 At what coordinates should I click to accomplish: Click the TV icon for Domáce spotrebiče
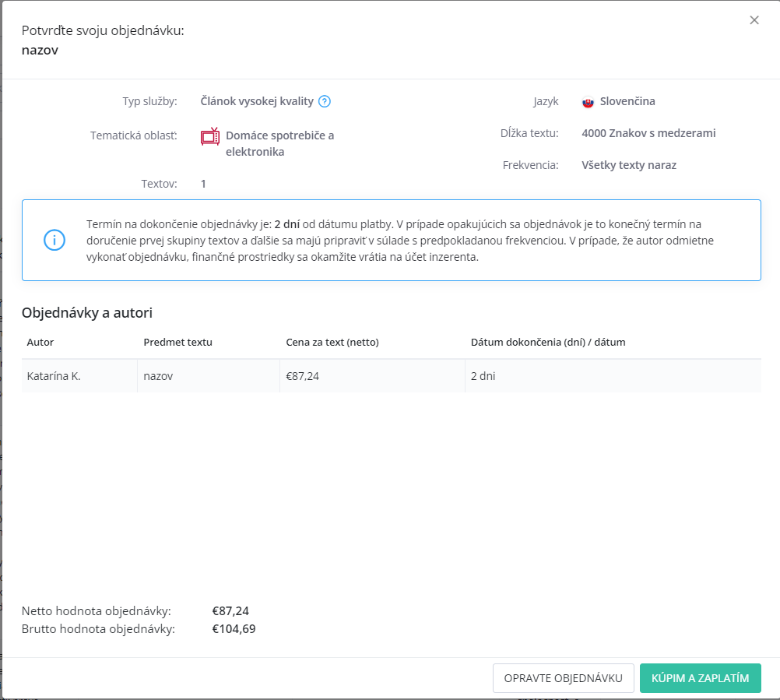pos(210,137)
